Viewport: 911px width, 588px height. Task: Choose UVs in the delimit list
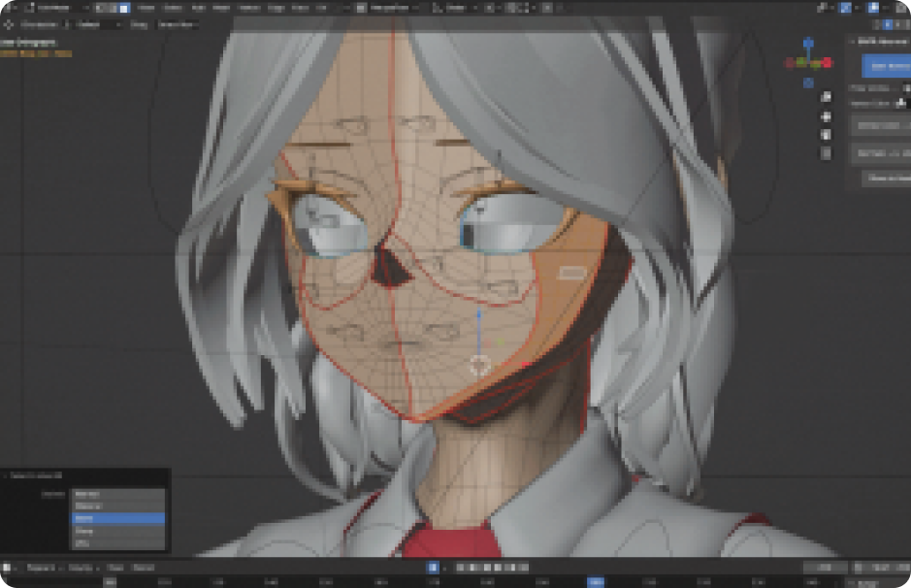pos(118,542)
